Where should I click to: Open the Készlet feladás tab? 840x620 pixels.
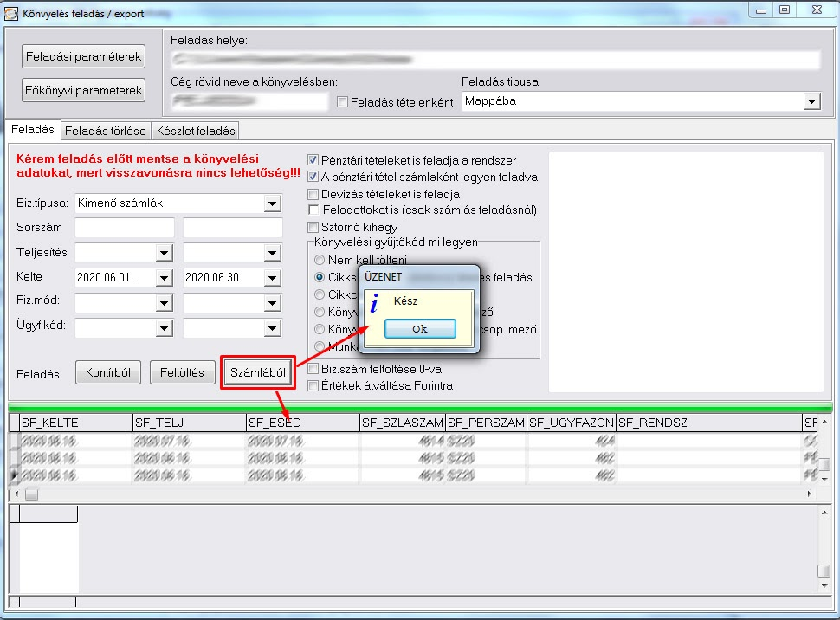(196, 131)
